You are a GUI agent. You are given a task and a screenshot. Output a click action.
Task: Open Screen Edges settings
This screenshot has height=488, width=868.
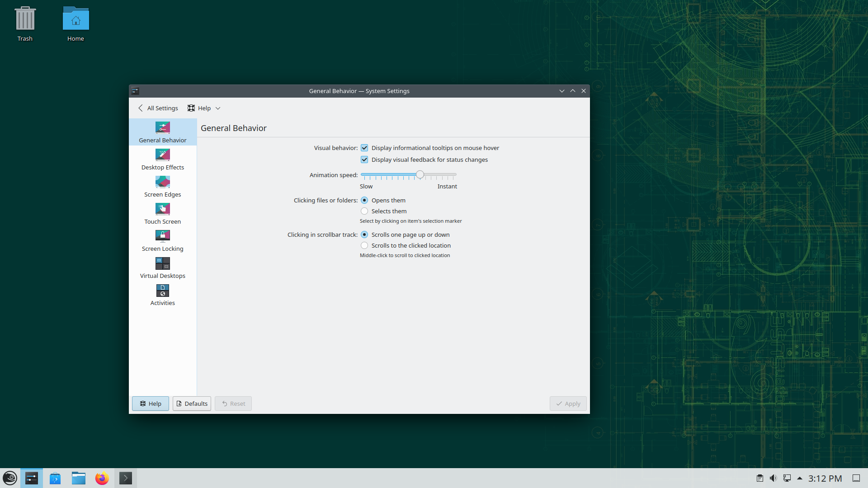(x=163, y=187)
